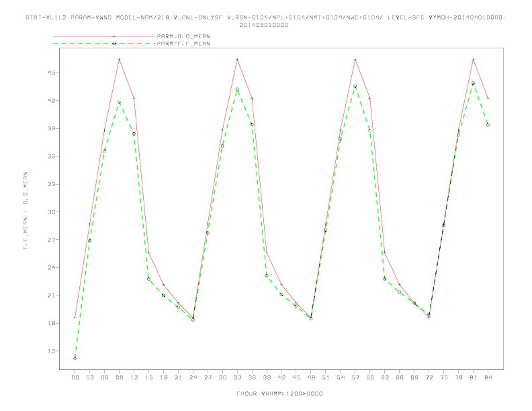The image size is (532, 411).
Task: Select the chart title starting STAT-VL1L2
Action: point(265,17)
